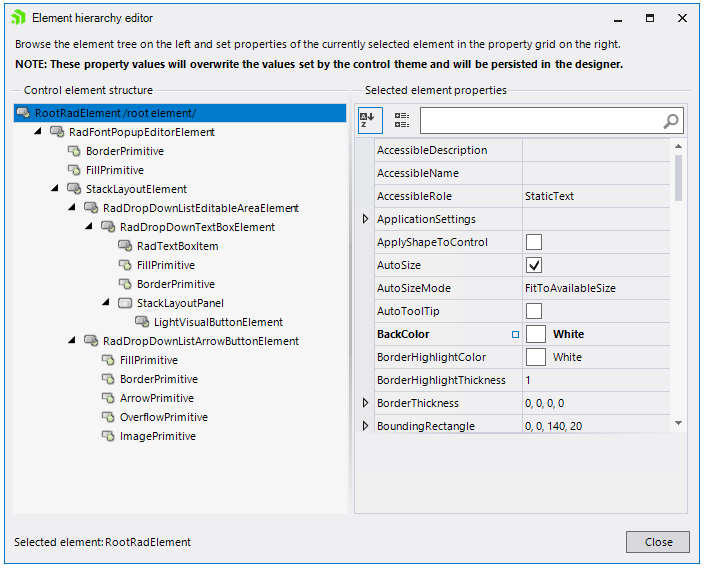This screenshot has height=569, width=705.
Task: Click the LightVisualButtonElement node icon
Action: pos(143,322)
